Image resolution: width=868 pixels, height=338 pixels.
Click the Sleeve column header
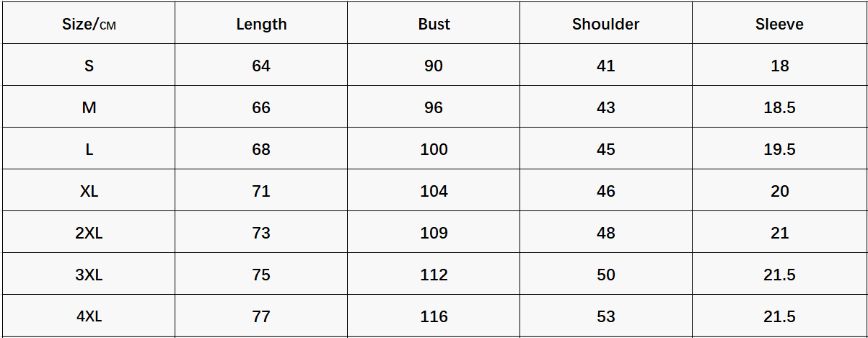pos(779,25)
